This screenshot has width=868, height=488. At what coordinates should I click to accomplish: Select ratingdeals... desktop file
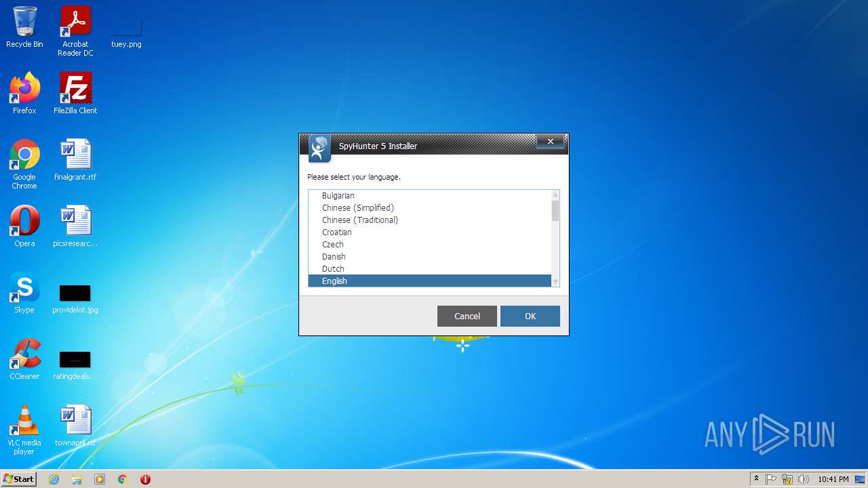[75, 365]
